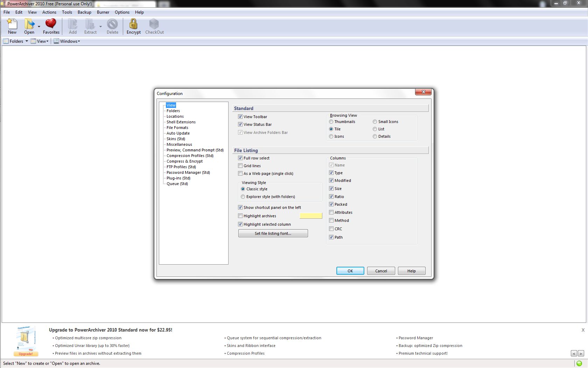The height and width of the screenshot is (368, 588).
Task: Select Details browsing view
Action: point(375,136)
